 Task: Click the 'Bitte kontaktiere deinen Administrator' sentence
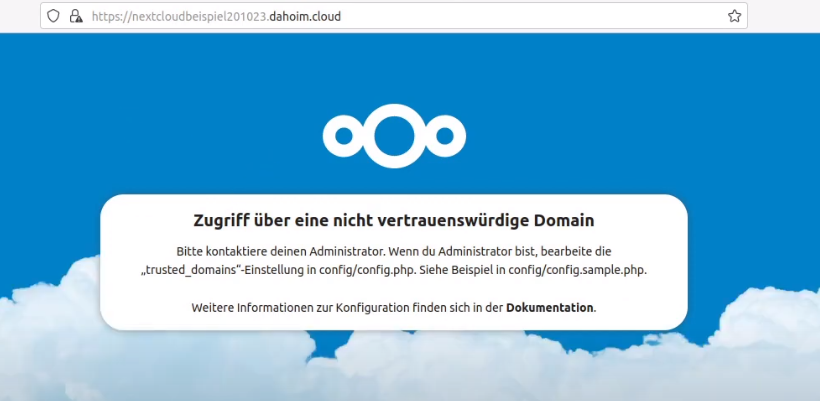click(280, 251)
